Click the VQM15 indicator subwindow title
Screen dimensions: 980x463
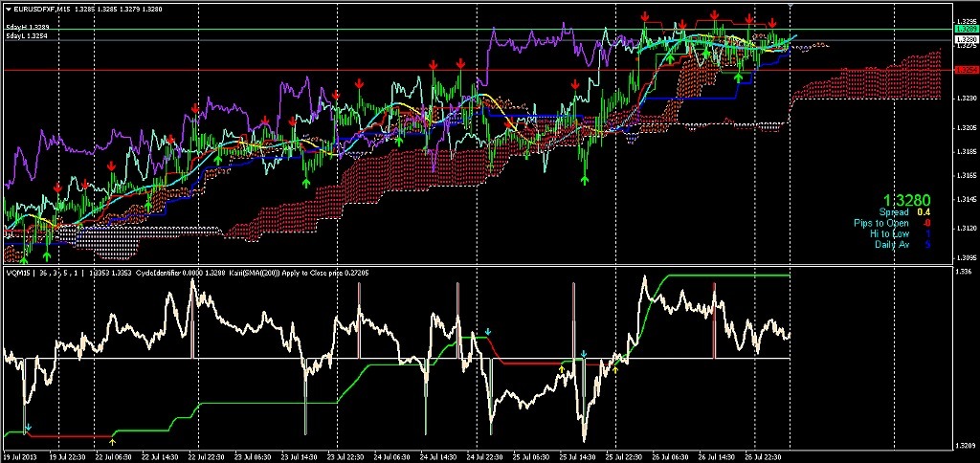click(19, 273)
